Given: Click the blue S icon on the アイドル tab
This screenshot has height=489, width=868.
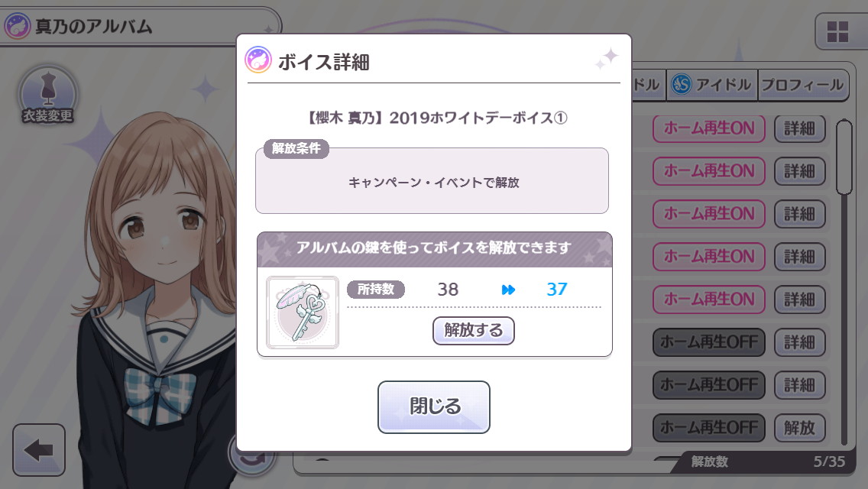Looking at the screenshot, I should 682,85.
